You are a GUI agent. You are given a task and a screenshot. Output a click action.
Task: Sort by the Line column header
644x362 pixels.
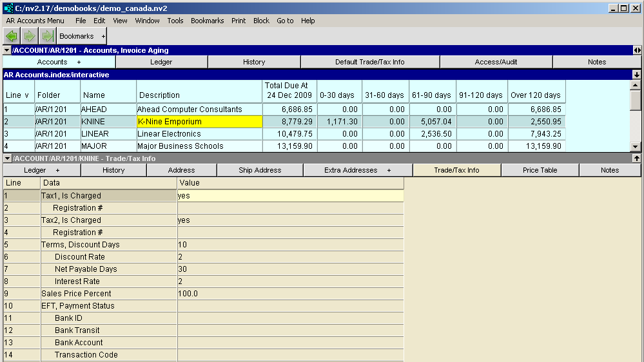[17, 95]
